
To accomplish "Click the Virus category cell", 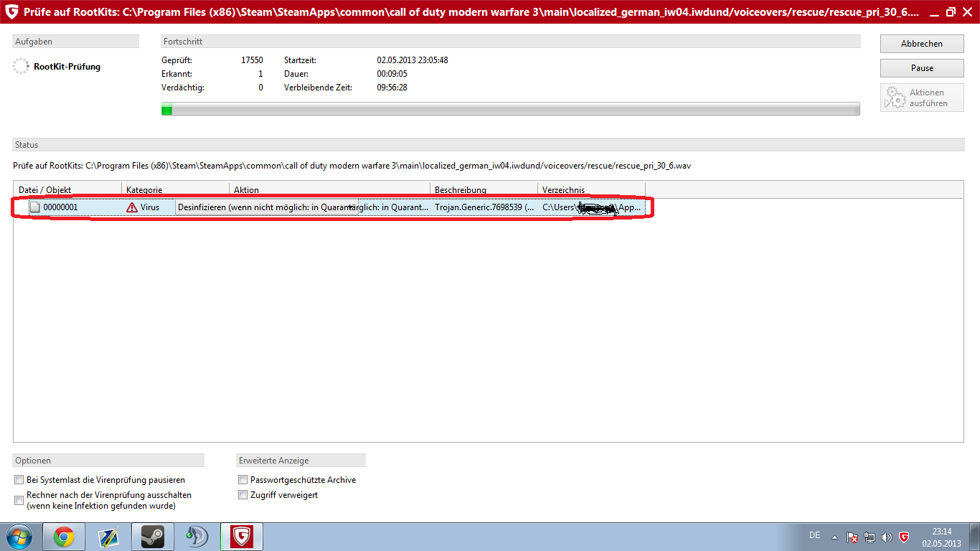I will point(150,207).
